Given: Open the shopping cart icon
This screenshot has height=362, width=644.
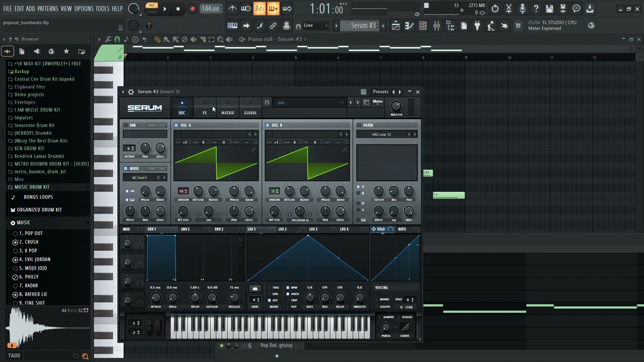Looking at the screenshot, I should click(x=518, y=26).
